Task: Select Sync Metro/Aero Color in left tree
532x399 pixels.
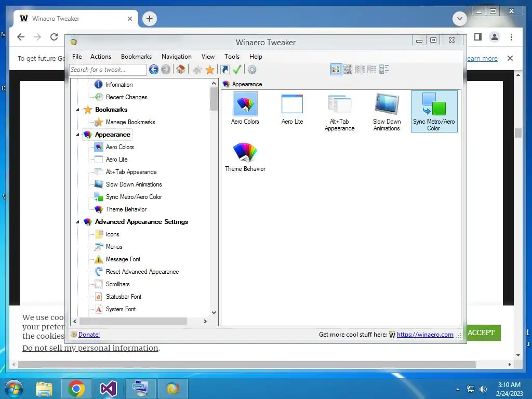Action: [134, 197]
